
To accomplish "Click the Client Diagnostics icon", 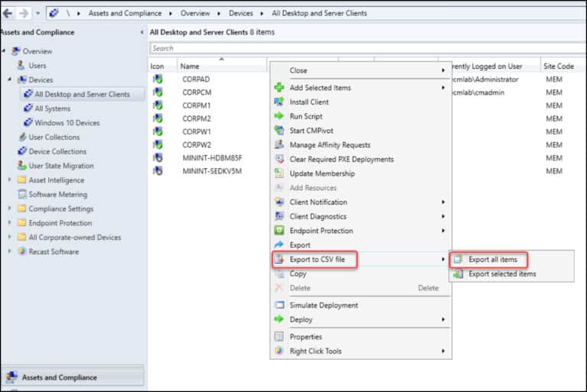I will [x=279, y=216].
